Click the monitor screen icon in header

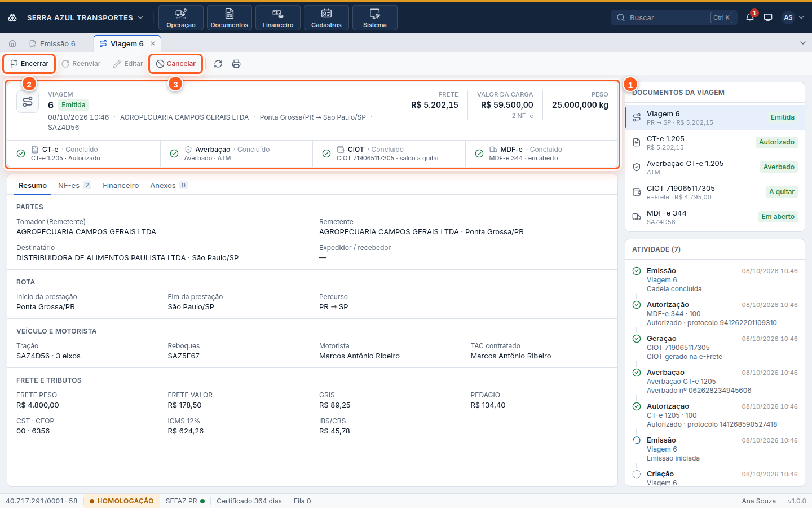tap(768, 17)
